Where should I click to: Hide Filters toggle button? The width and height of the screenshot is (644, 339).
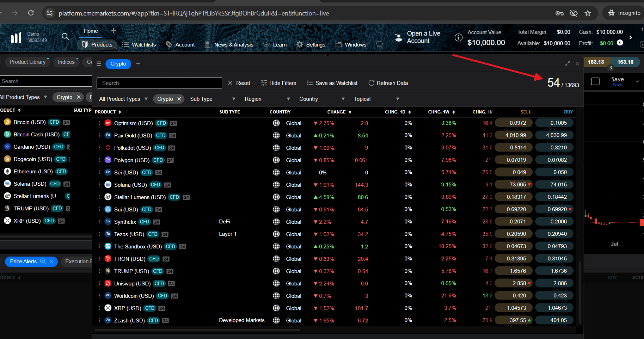tap(278, 83)
